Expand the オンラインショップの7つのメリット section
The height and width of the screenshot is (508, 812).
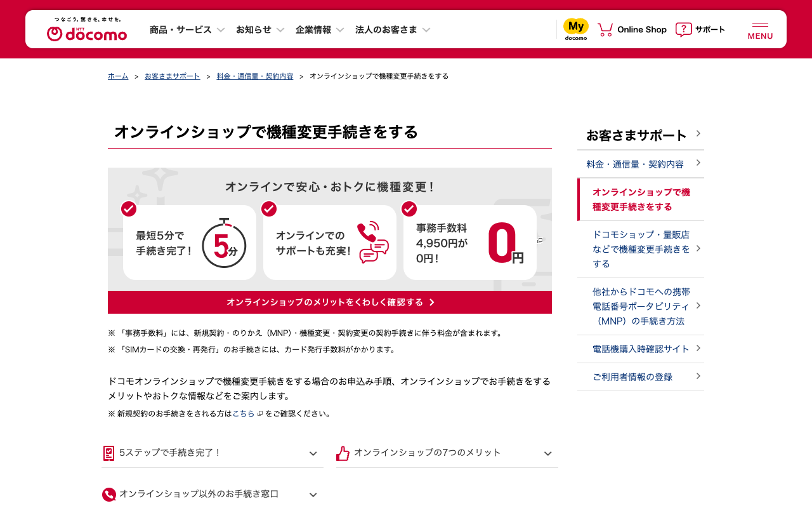[x=447, y=453]
